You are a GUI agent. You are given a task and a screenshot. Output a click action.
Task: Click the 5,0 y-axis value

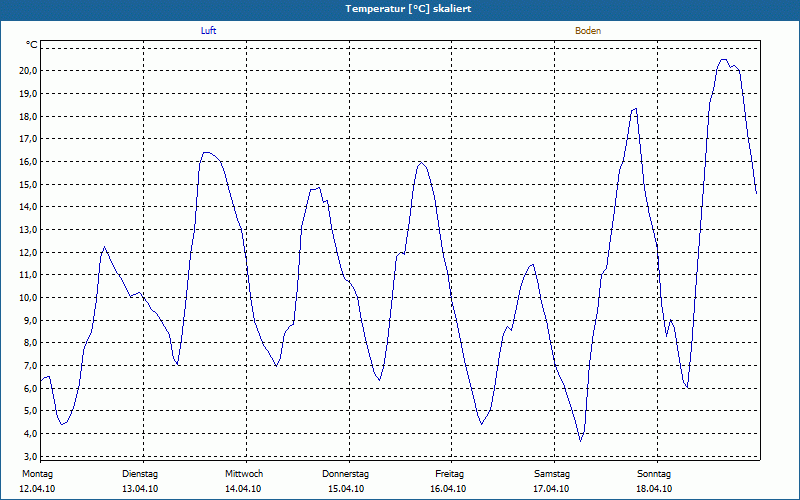coord(31,411)
